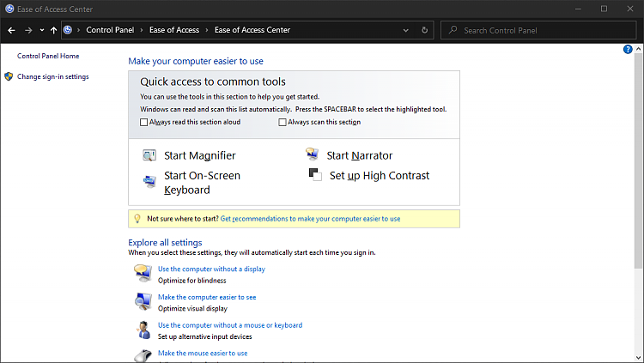Click the lightbulb tip icon
644x363 pixels.
[137, 219]
